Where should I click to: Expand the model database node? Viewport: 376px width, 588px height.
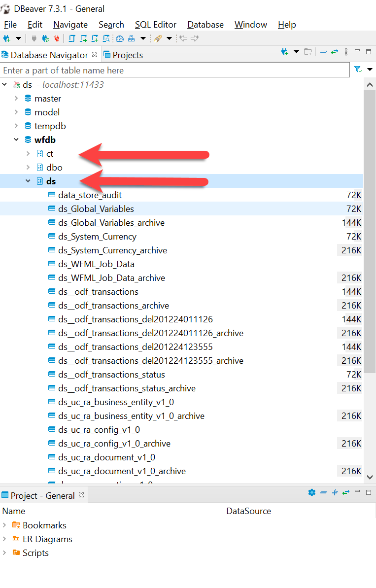coord(16,112)
